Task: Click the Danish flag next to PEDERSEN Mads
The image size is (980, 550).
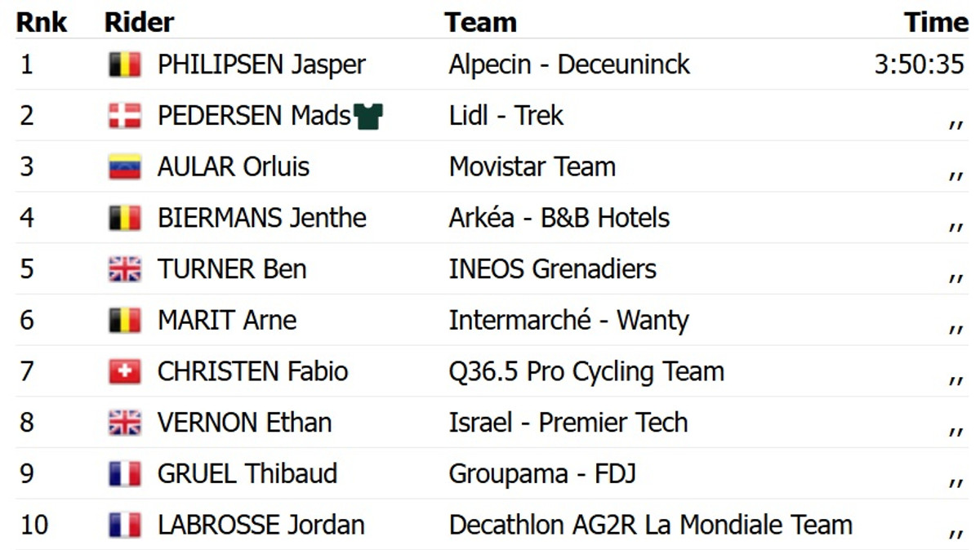Action: (125, 116)
